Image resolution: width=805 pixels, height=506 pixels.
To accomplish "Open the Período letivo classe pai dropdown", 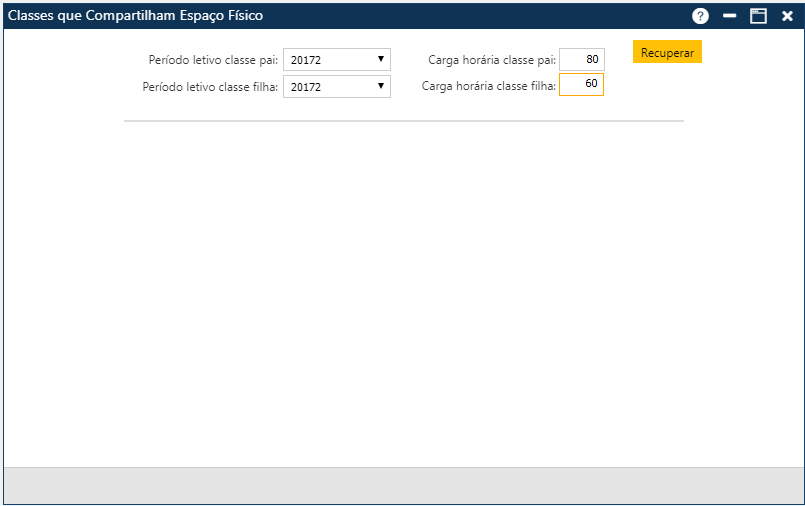I will point(336,60).
